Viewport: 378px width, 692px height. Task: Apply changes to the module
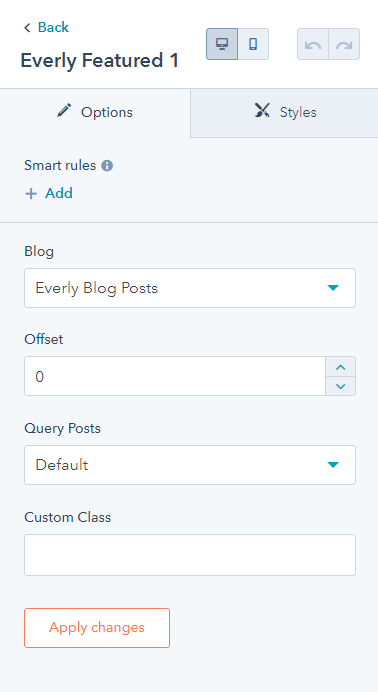coord(97,628)
